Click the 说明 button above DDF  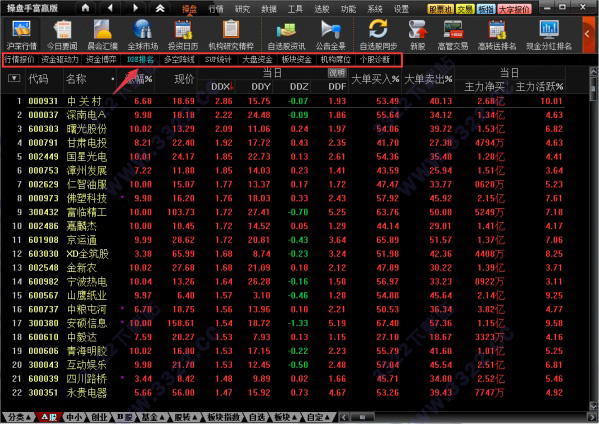point(337,73)
